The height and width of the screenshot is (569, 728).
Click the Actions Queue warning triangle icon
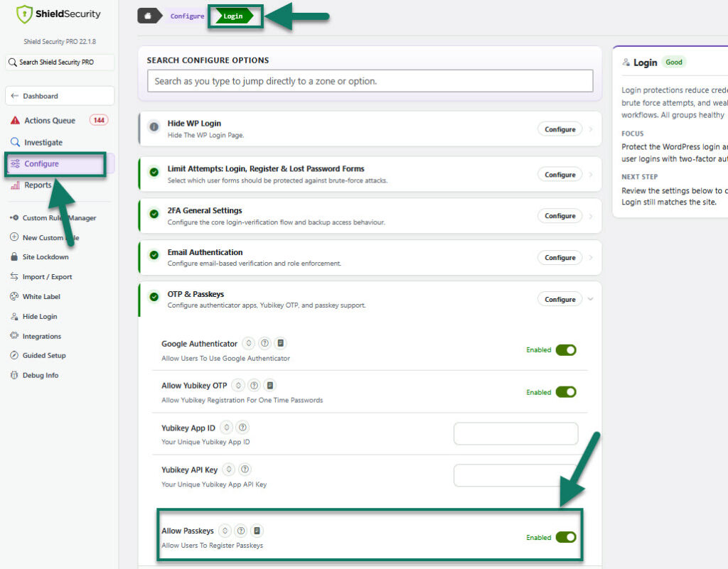pyautogui.click(x=15, y=120)
